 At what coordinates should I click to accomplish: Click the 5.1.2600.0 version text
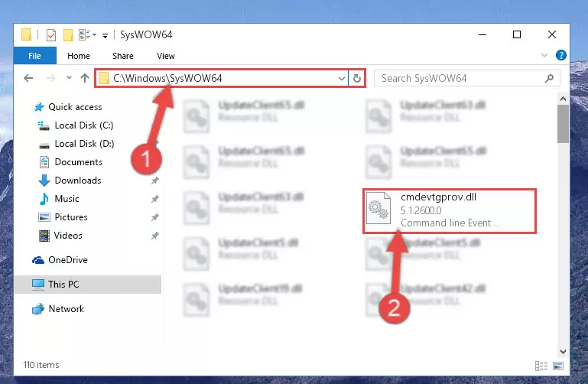pyautogui.click(x=421, y=210)
